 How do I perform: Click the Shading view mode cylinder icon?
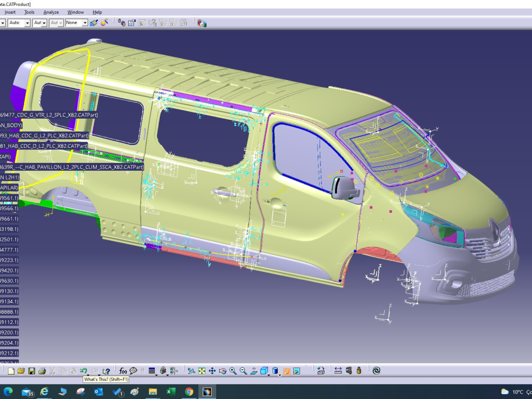(275, 371)
